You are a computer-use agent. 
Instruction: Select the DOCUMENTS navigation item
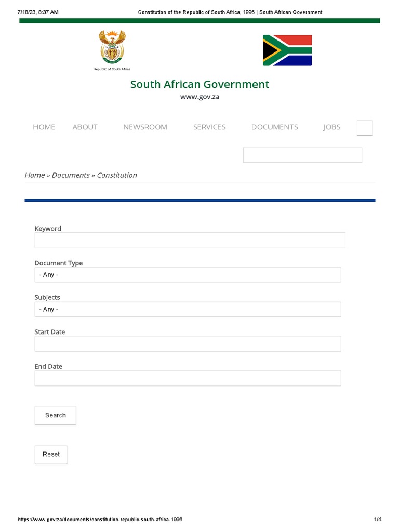(x=274, y=127)
